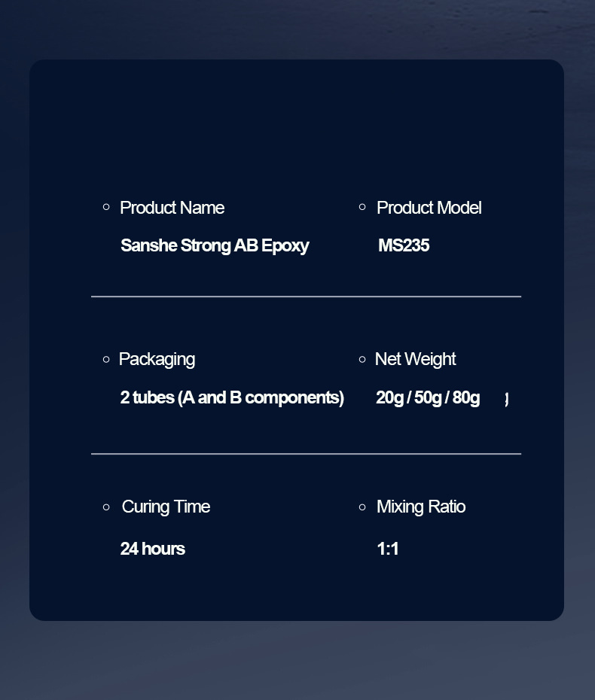Select the Curing Time label
The height and width of the screenshot is (700, 595).
[166, 507]
